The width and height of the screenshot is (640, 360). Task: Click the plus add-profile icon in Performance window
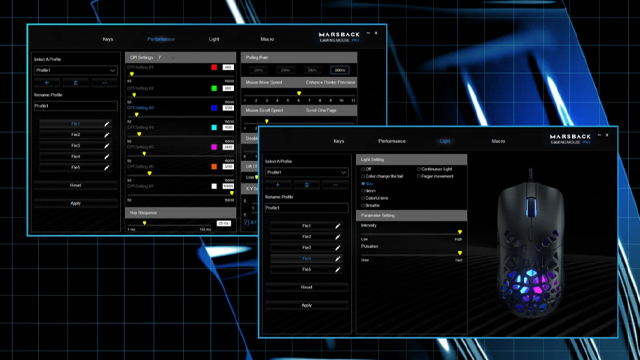point(47,83)
